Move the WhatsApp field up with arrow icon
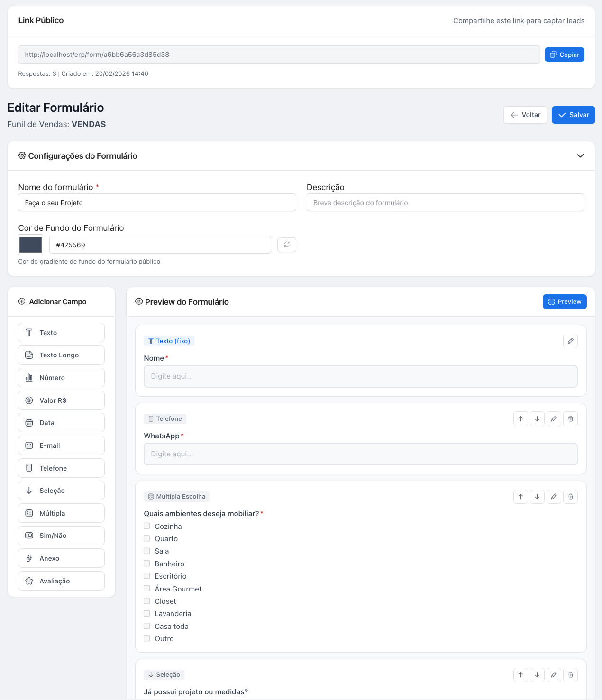Screen dimensions: 602x700 (520, 419)
